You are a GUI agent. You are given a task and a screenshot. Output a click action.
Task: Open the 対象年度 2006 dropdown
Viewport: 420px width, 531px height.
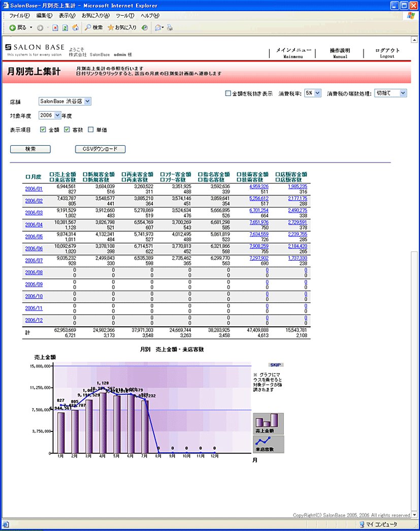click(x=50, y=115)
